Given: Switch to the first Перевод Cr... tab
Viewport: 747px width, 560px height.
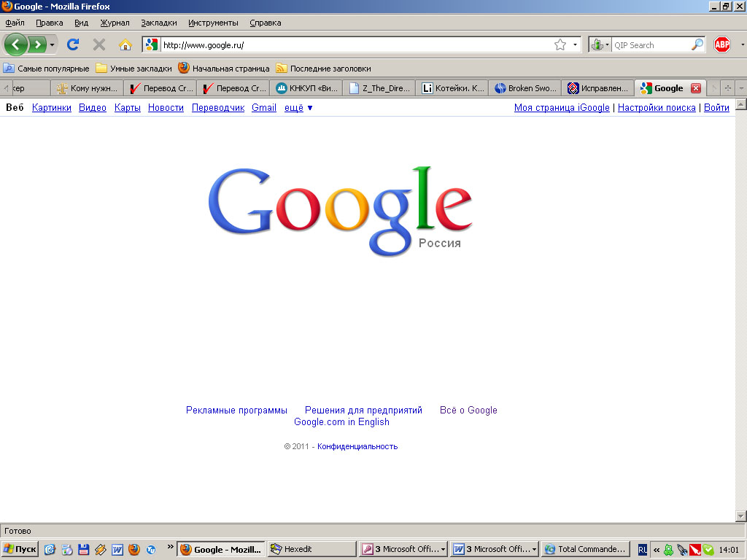Looking at the screenshot, I should coord(161,88).
